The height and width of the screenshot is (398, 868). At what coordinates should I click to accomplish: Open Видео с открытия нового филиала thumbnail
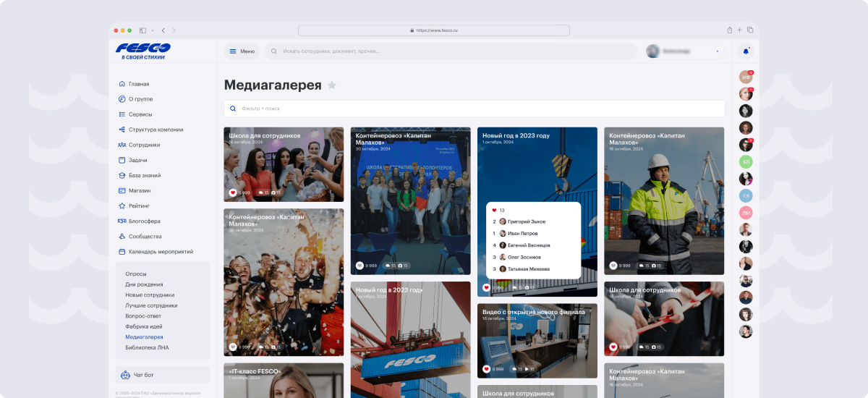(537, 341)
